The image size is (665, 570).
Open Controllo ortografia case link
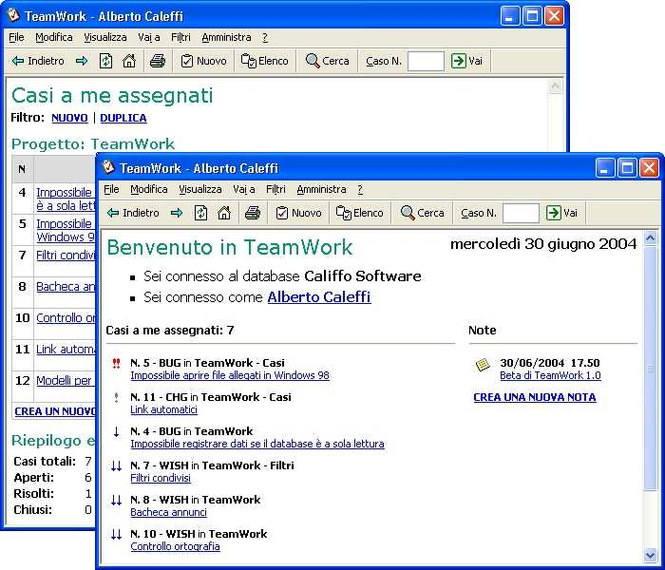(175, 546)
